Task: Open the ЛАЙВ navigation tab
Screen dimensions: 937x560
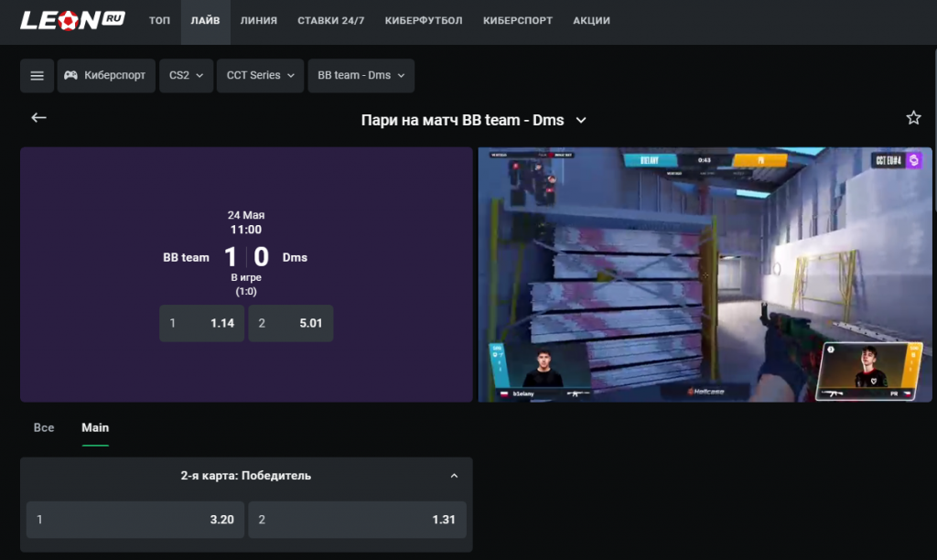Action: (x=206, y=20)
